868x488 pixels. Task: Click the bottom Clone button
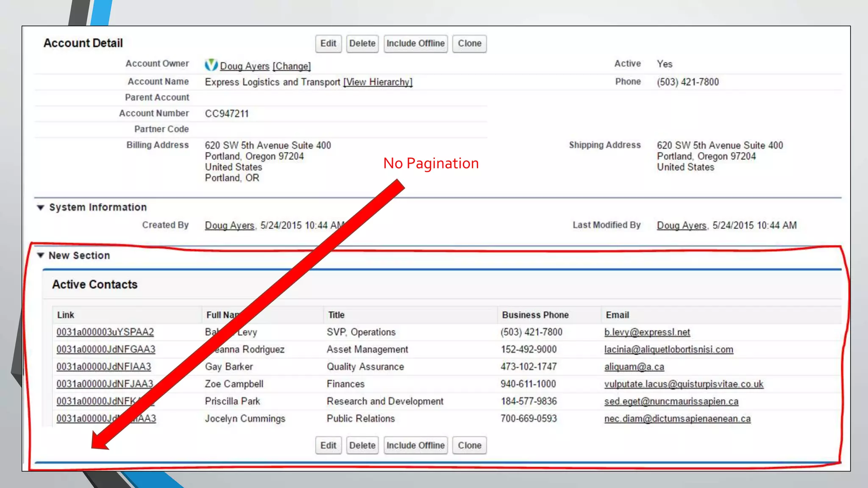[470, 446]
